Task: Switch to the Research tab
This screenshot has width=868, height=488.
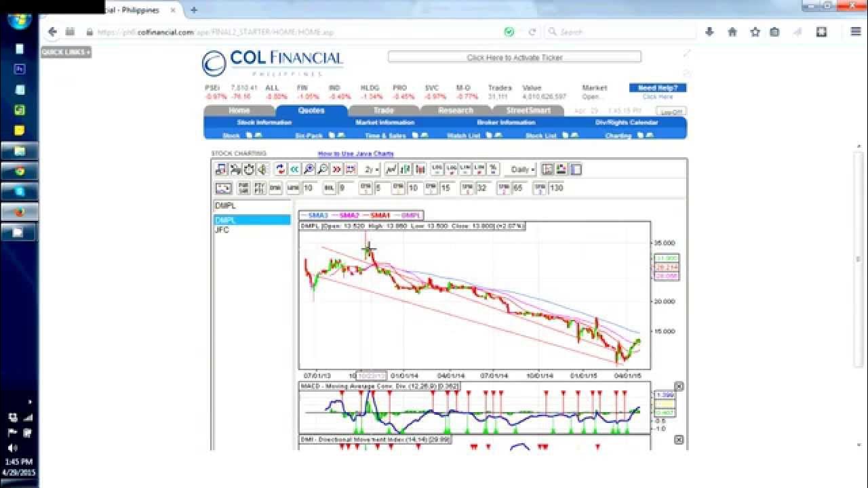Action: (x=456, y=110)
